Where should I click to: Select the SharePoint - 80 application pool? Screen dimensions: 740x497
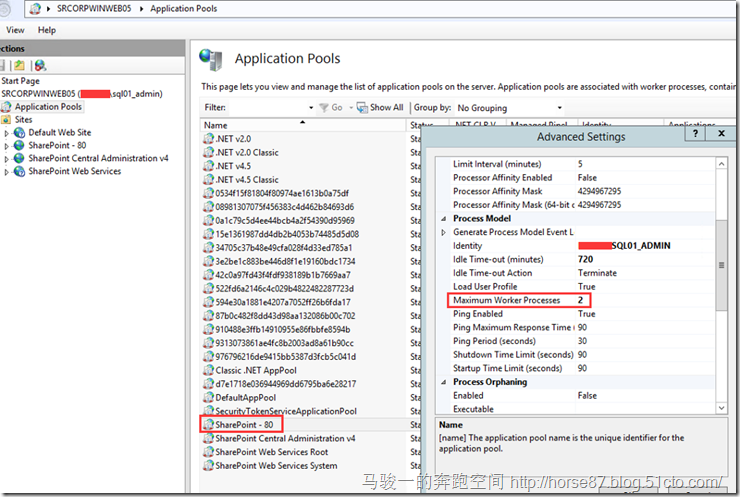(x=244, y=425)
